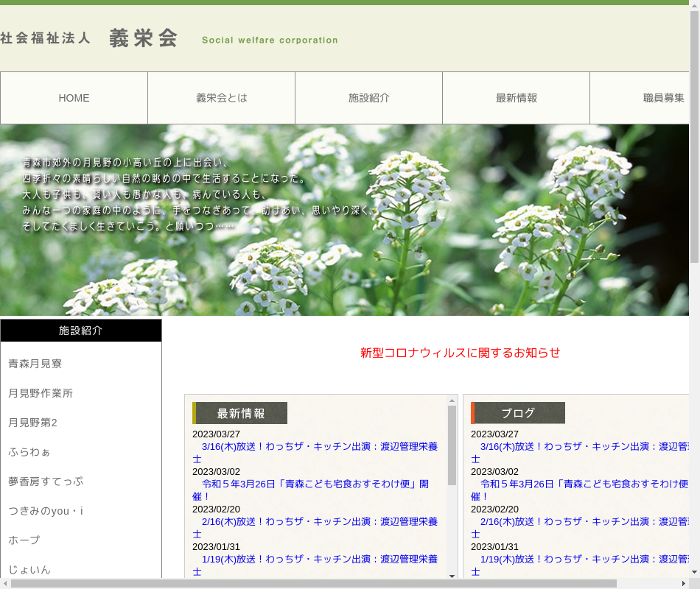Click the horizontal scrollbar left arrow

click(x=5, y=583)
